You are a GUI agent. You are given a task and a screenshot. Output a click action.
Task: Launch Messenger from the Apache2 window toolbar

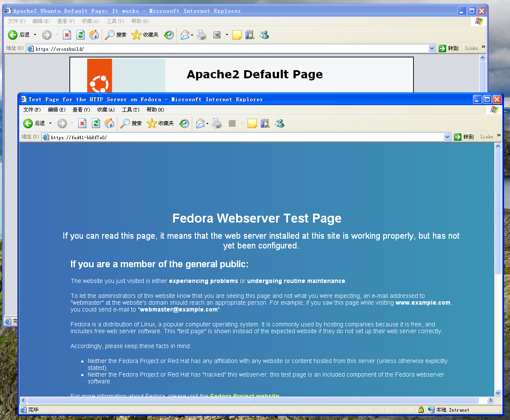tap(265, 35)
